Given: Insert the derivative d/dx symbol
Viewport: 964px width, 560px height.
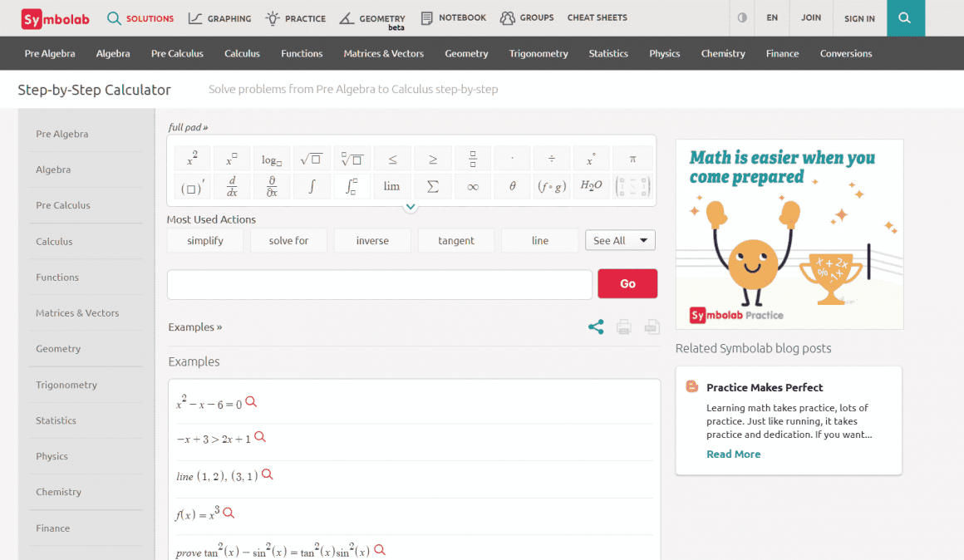Looking at the screenshot, I should (x=231, y=186).
